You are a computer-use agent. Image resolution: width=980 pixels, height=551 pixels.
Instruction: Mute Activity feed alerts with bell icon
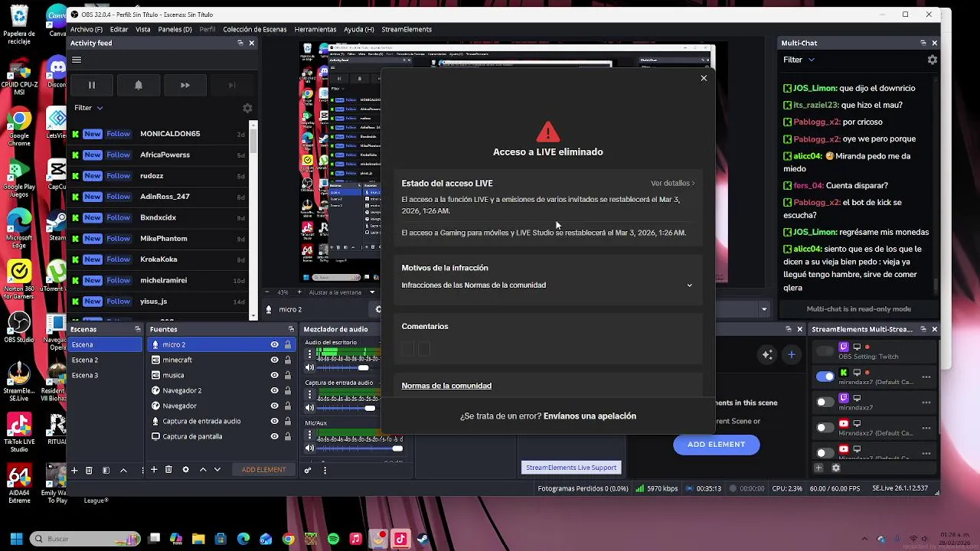pos(139,85)
